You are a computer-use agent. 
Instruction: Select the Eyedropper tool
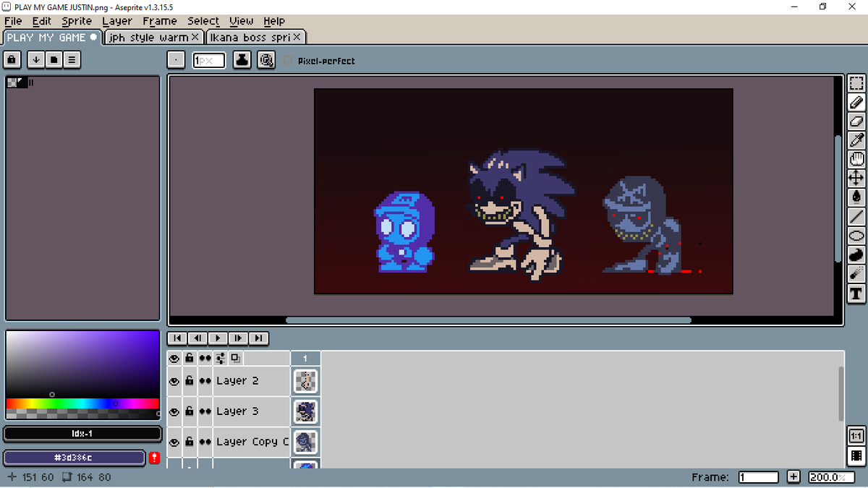[x=856, y=140]
